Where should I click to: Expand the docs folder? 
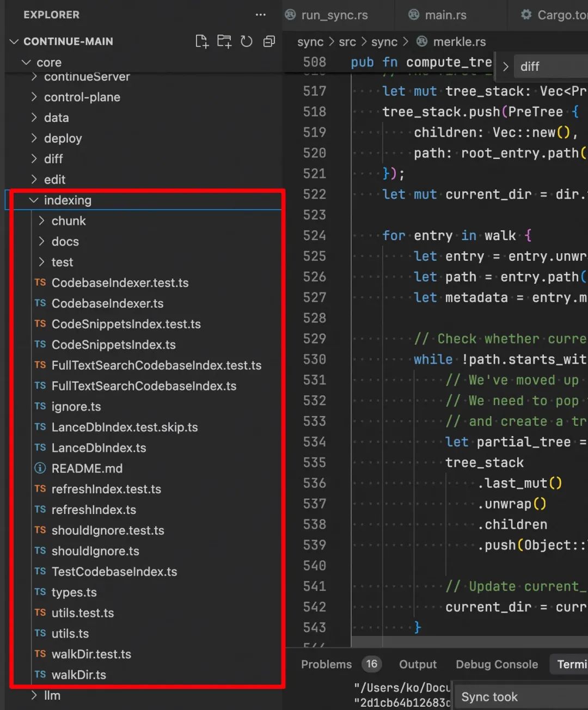(41, 242)
